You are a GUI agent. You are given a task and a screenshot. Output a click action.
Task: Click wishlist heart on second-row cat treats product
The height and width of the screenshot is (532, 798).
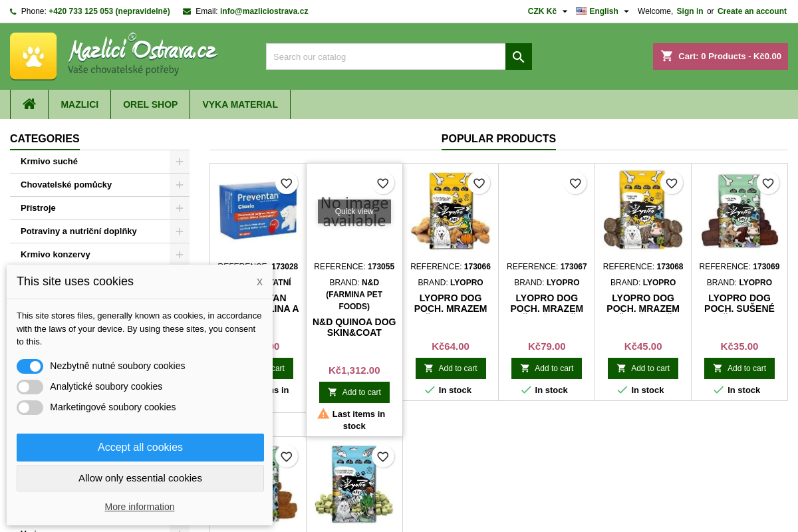point(382,456)
